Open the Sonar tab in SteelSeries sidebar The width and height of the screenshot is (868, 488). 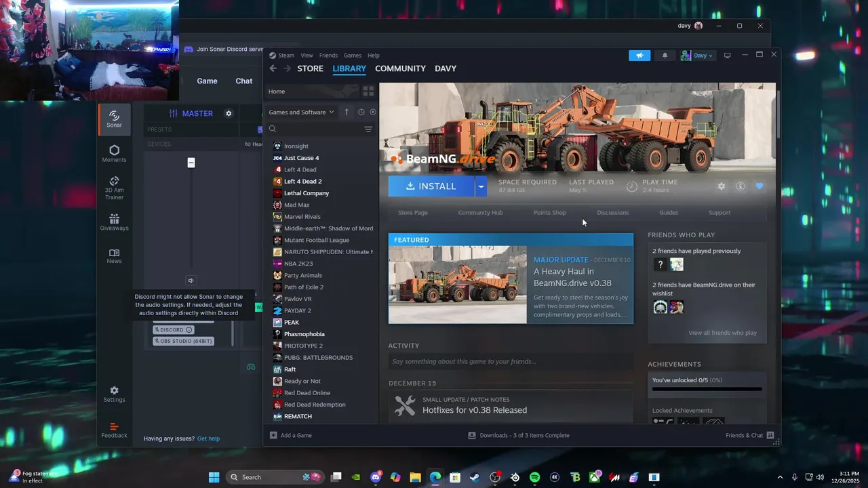[x=114, y=119]
